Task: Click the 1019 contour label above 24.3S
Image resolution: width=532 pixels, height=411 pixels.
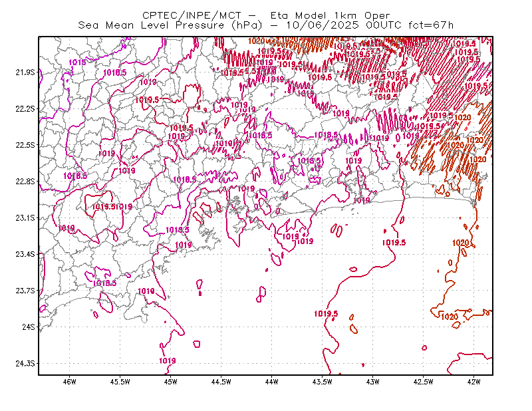Action: coord(168,360)
